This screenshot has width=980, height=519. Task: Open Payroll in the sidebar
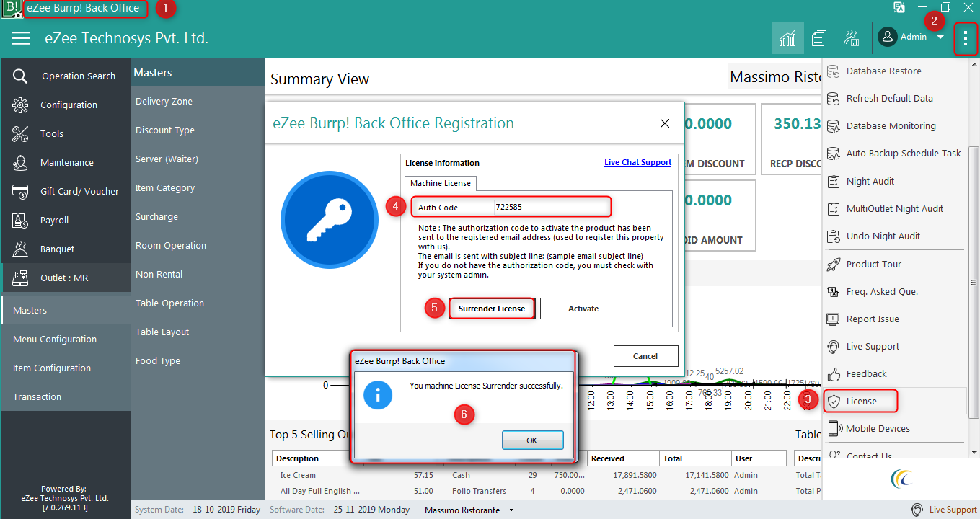pos(66,220)
